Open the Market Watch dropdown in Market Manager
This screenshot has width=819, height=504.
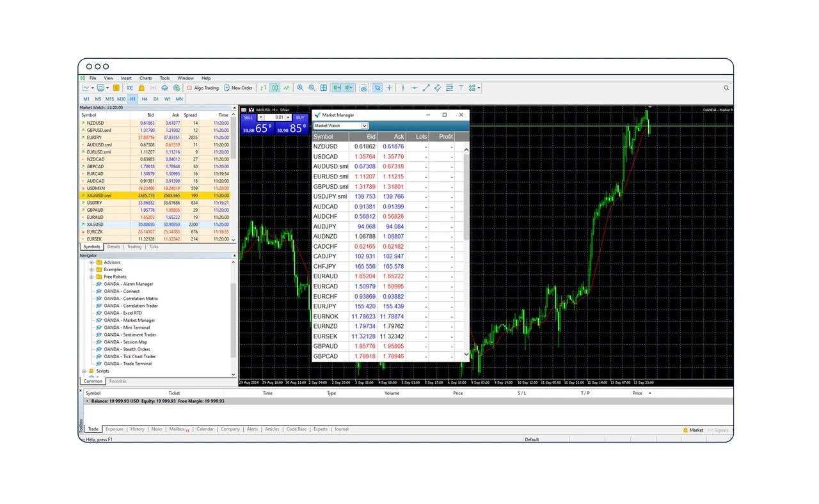[x=365, y=125]
